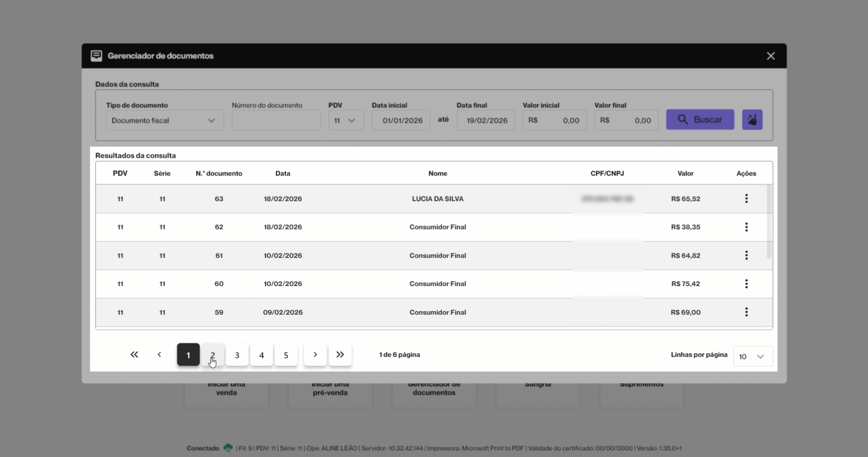Jump to the first results page

pyautogui.click(x=134, y=355)
